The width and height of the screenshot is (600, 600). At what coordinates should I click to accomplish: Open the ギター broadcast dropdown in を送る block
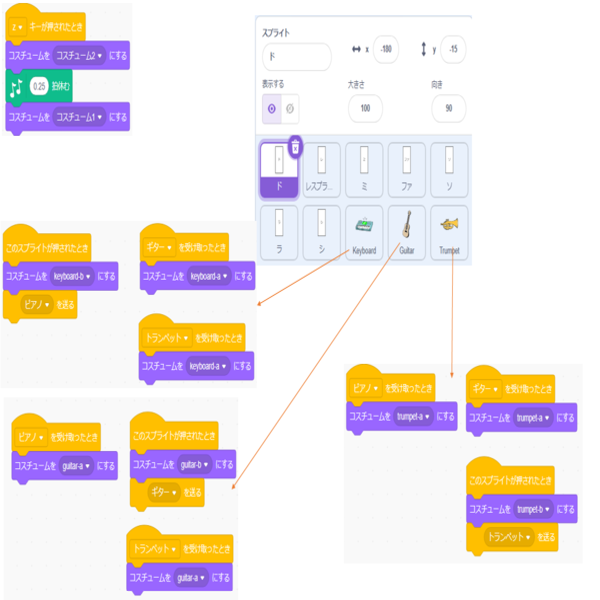(x=164, y=492)
